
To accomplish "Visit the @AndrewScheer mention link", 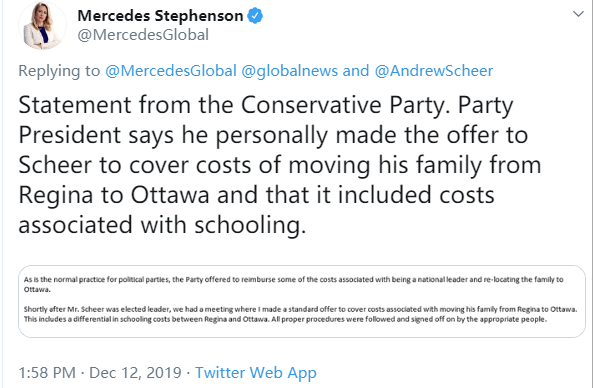I will (x=434, y=71).
